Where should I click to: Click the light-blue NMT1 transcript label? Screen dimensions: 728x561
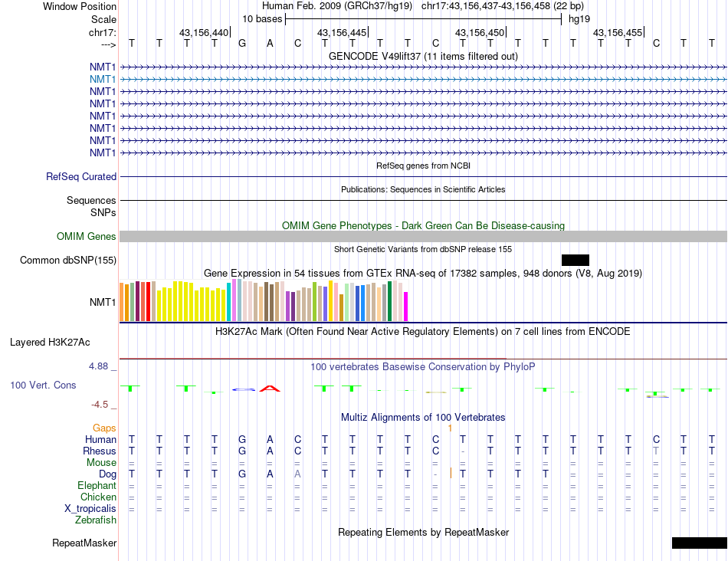pyautogui.click(x=103, y=80)
